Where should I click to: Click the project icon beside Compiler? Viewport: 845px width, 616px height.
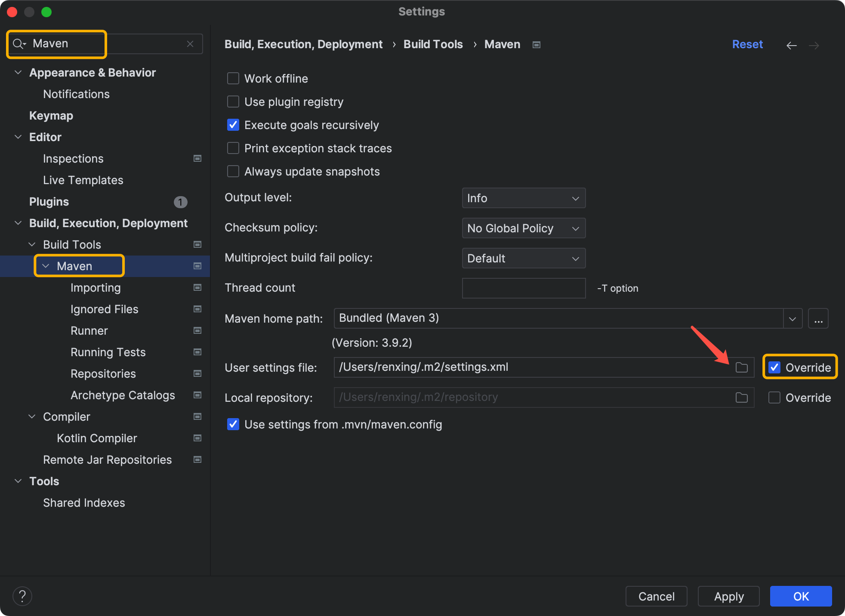[x=197, y=417]
